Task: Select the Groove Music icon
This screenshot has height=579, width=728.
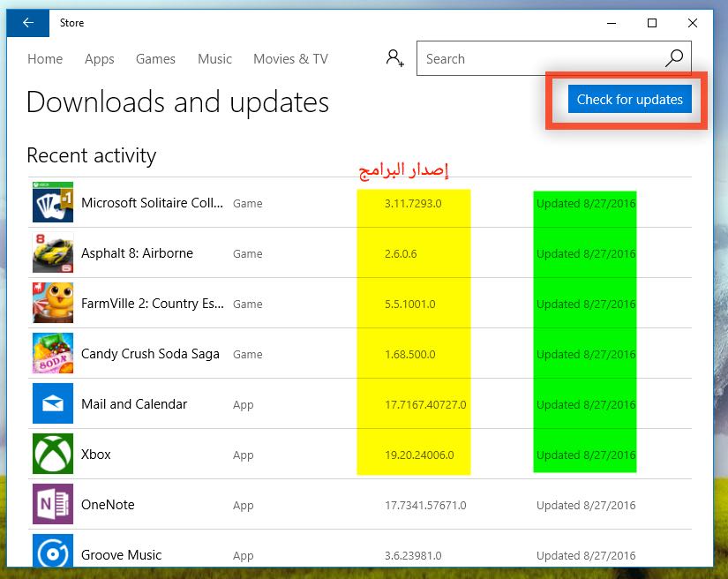Action: click(53, 553)
